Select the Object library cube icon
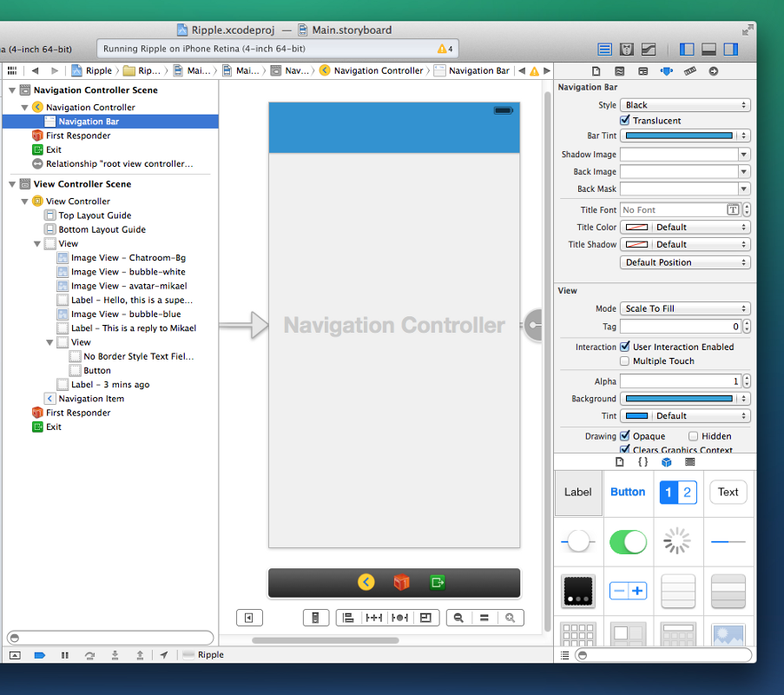The width and height of the screenshot is (784, 695). 666,462
